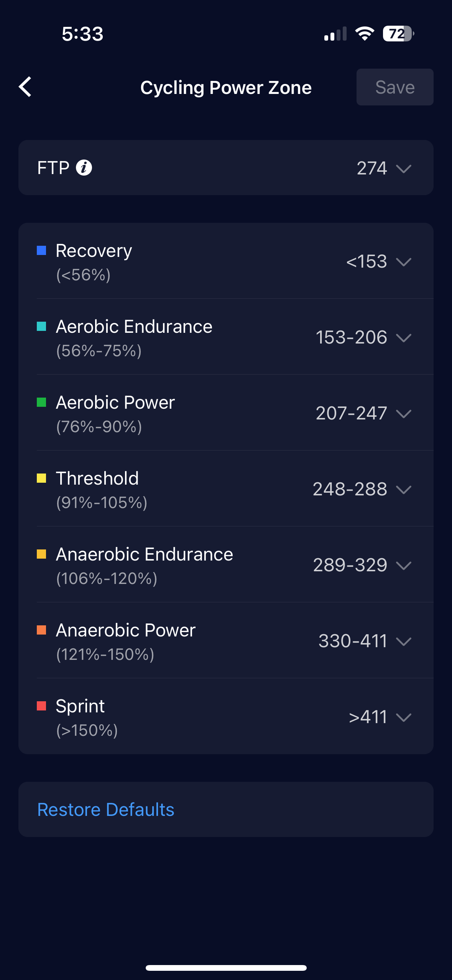Open the Recovery <153 dropdown chevron

403,262
